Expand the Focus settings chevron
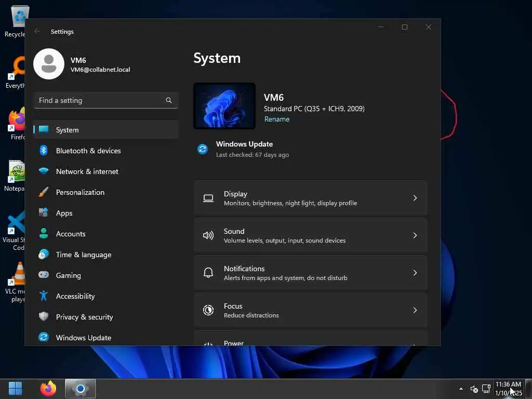The height and width of the screenshot is (399, 532). pyautogui.click(x=415, y=310)
